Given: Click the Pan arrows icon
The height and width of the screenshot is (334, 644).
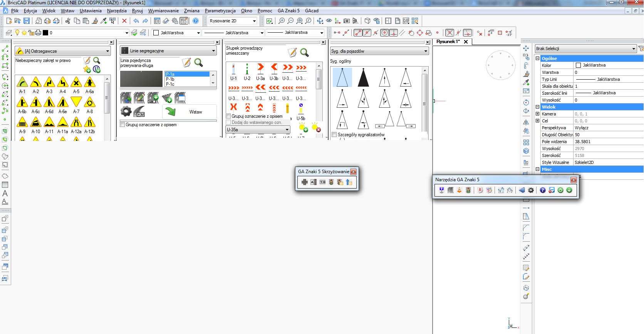Looking at the screenshot, I should (x=320, y=21).
